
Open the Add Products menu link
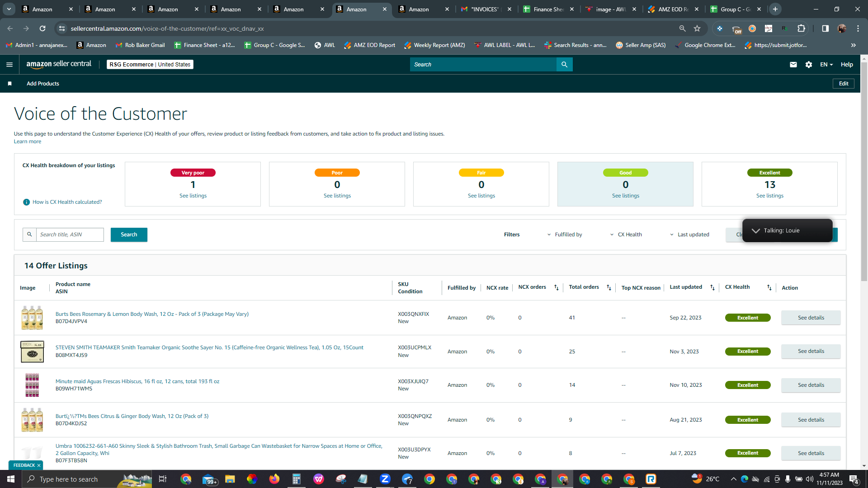[43, 84]
